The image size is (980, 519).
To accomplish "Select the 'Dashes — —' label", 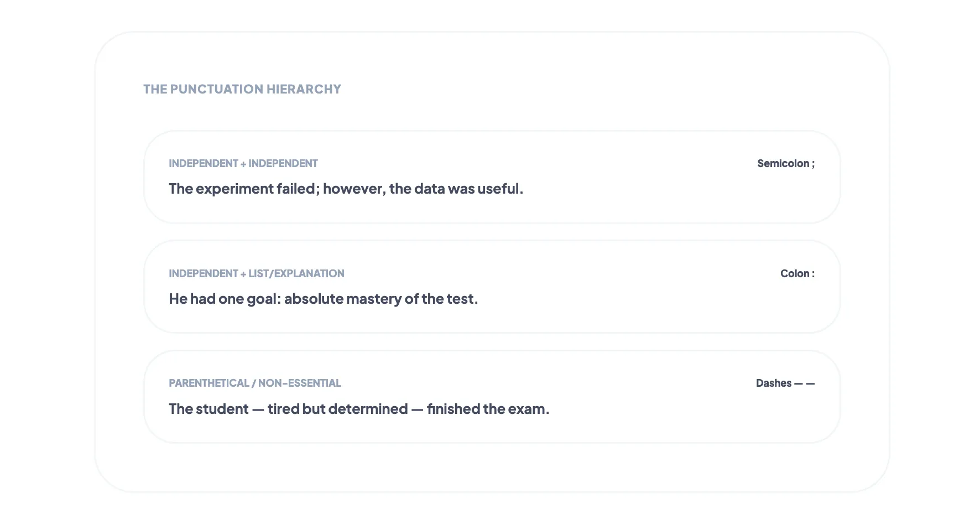I will (785, 383).
